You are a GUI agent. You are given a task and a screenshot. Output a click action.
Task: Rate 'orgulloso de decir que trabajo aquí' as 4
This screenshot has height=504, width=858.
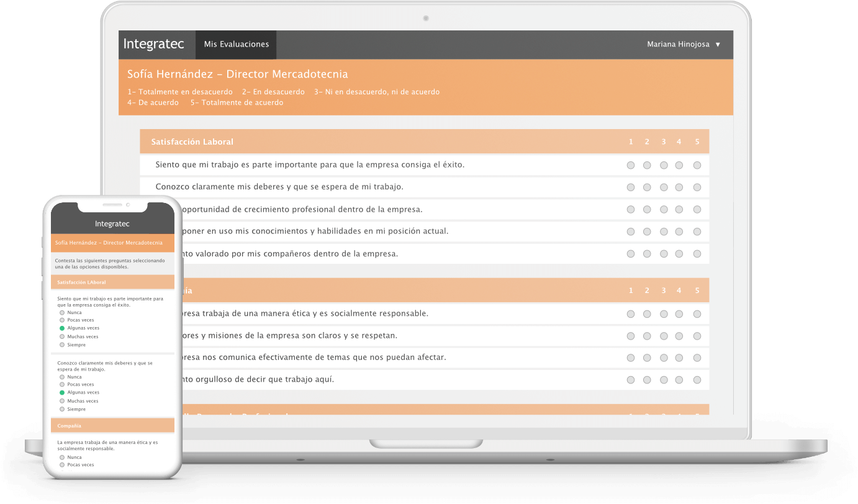pyautogui.click(x=679, y=380)
